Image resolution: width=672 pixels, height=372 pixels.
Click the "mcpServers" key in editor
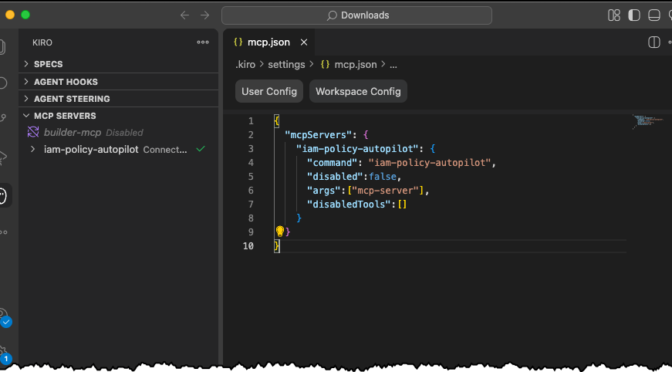(318, 135)
